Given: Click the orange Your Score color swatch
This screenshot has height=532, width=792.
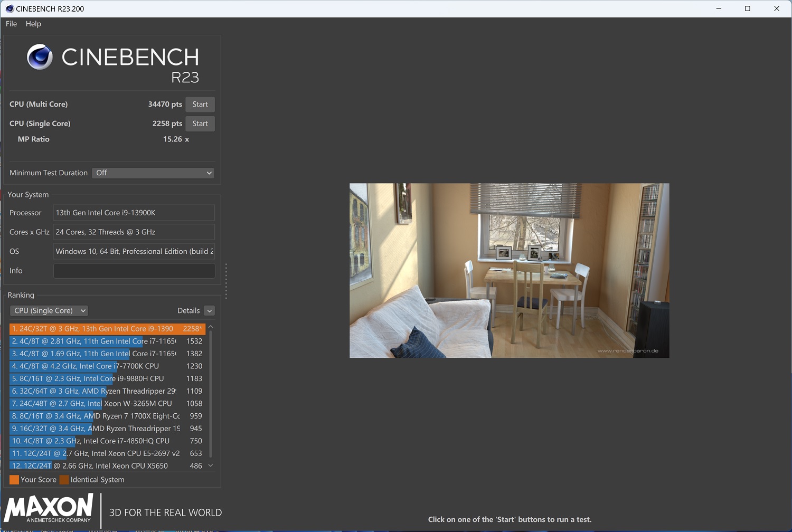Looking at the screenshot, I should click(14, 480).
